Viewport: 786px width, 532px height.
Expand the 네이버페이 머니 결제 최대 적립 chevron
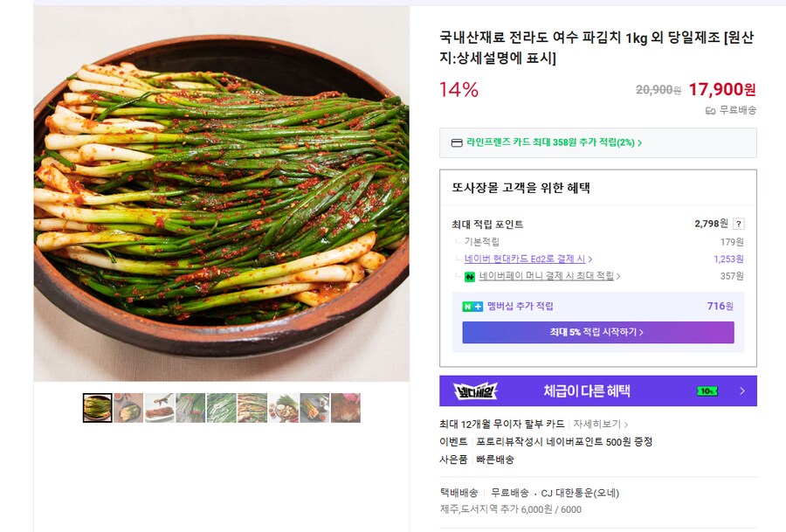619,276
